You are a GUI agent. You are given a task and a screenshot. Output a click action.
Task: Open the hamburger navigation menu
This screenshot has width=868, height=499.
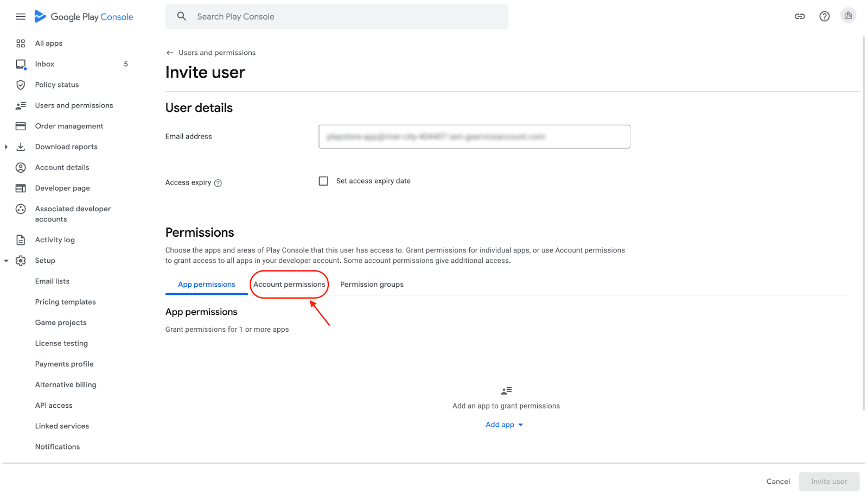[x=21, y=17]
